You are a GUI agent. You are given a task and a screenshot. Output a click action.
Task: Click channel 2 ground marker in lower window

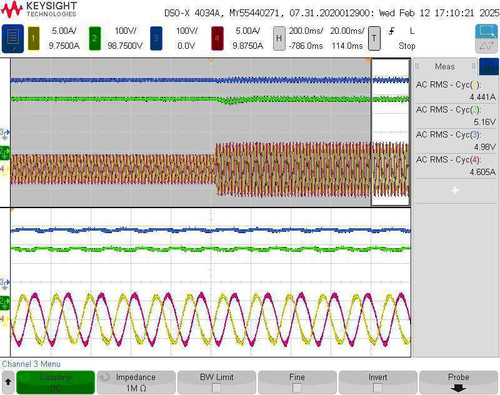click(x=5, y=303)
